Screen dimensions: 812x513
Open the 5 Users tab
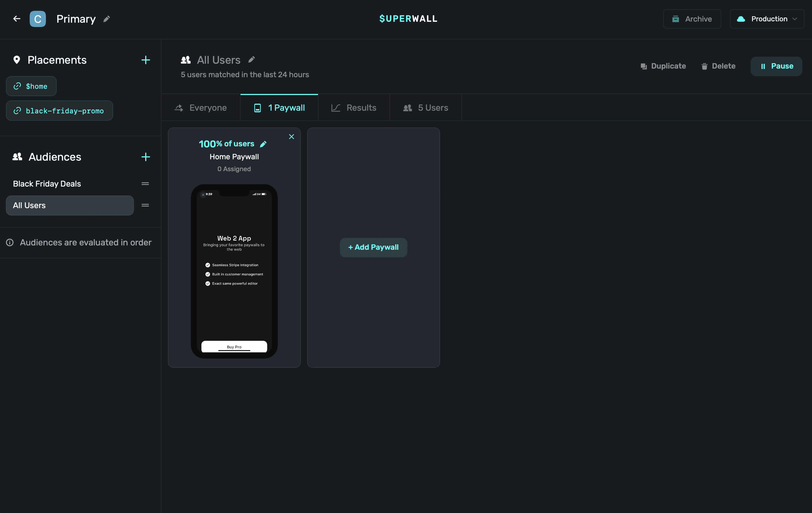pos(425,107)
